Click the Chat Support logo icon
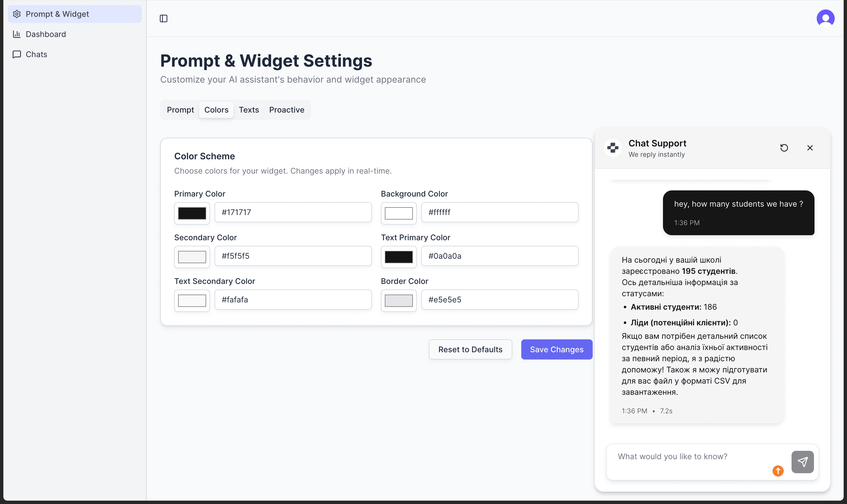This screenshot has width=847, height=504. pos(613,148)
